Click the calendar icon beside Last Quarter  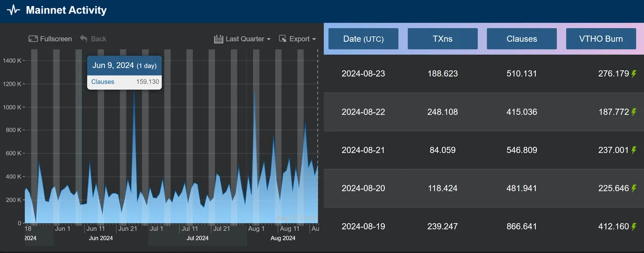219,39
